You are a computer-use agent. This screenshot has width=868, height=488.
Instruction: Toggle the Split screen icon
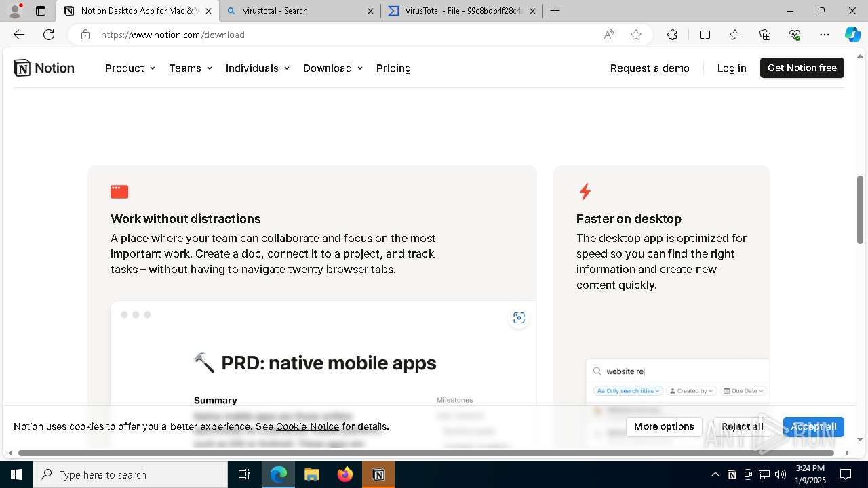click(x=705, y=35)
